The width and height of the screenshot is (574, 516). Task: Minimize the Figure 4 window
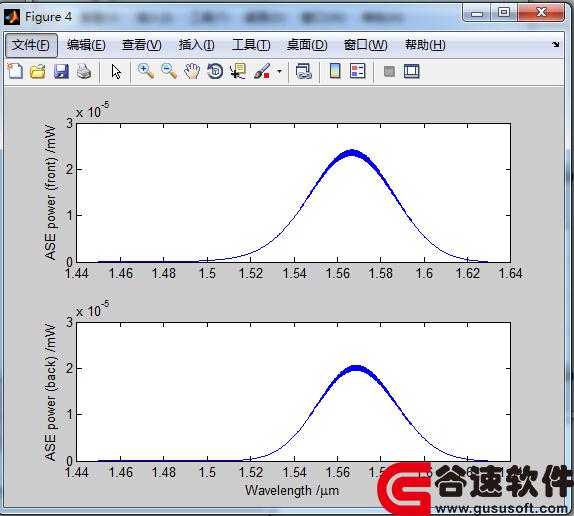[477, 13]
